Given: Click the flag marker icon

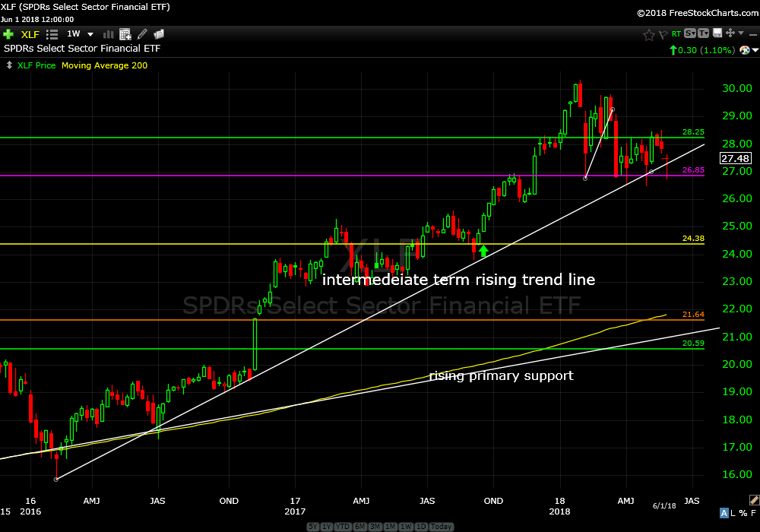Looking at the screenshot, I should click(663, 34).
